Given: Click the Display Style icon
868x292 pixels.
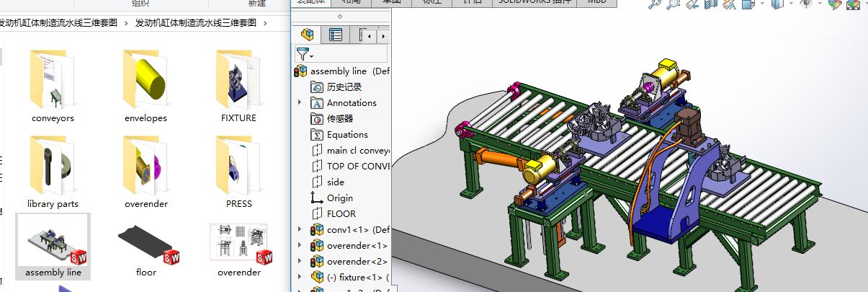Looking at the screenshot, I should (x=777, y=4).
